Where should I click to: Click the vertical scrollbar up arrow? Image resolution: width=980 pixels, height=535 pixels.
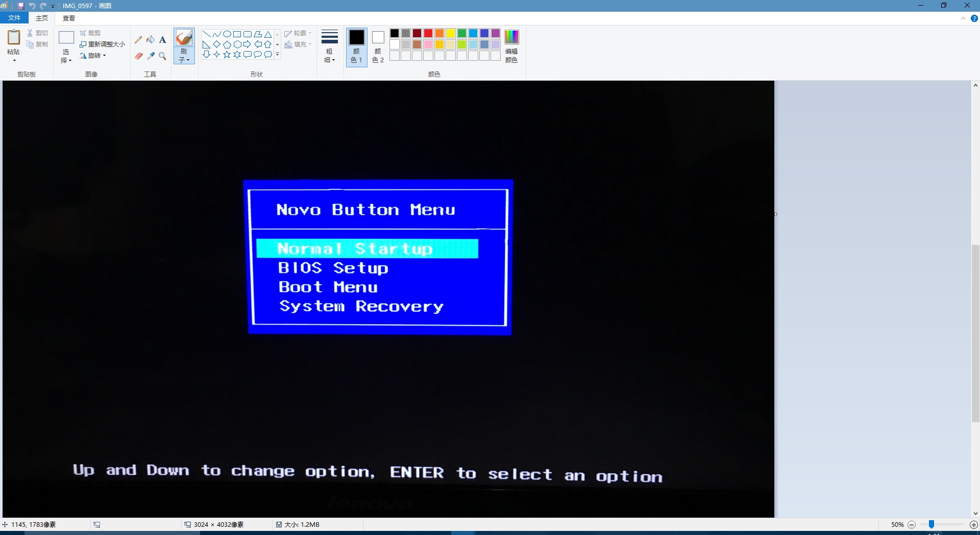(x=975, y=85)
